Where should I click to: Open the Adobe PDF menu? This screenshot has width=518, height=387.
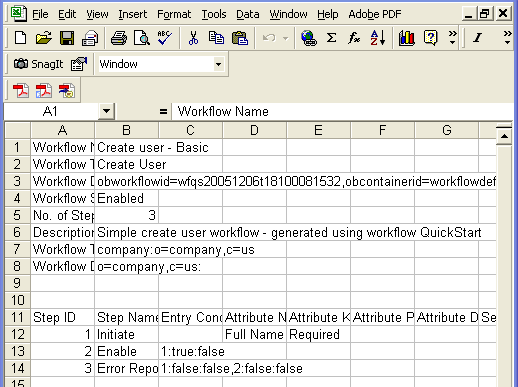point(375,14)
